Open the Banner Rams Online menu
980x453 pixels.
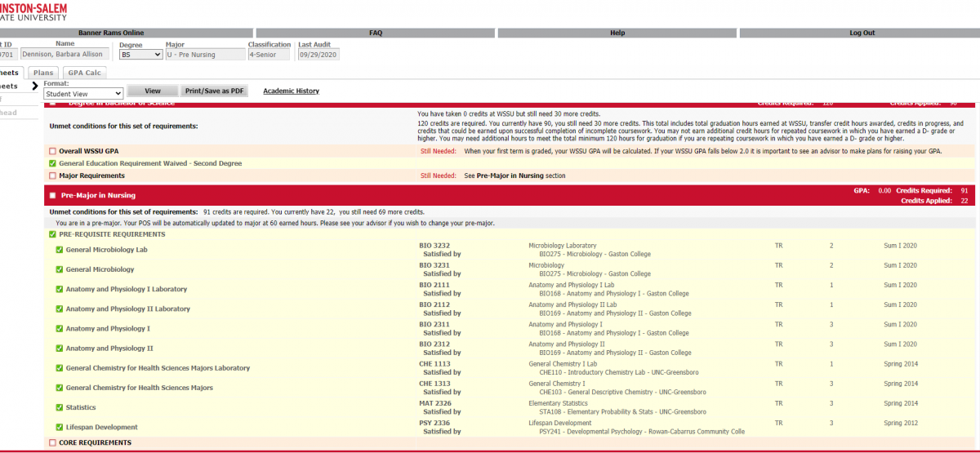pos(127,33)
